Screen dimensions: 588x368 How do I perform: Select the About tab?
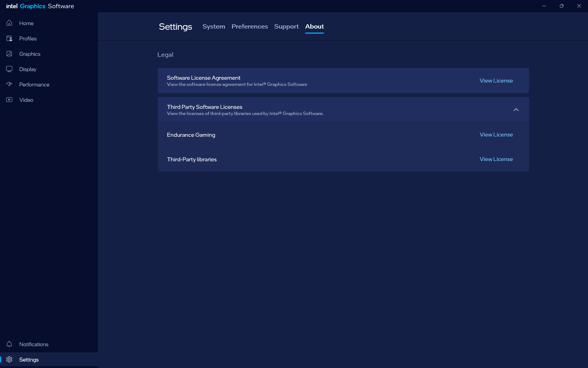click(x=315, y=26)
